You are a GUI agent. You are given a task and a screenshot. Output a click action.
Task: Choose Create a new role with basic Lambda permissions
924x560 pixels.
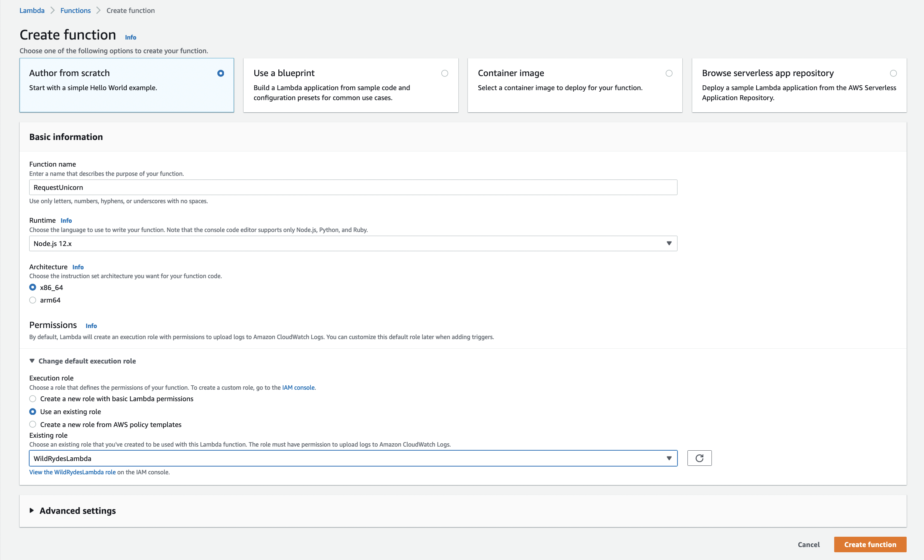click(33, 399)
